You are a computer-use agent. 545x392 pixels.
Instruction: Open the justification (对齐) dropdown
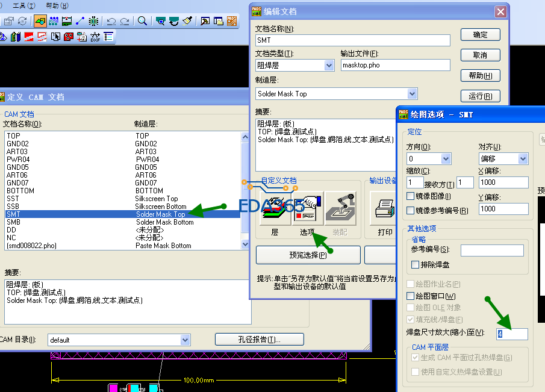523,159
